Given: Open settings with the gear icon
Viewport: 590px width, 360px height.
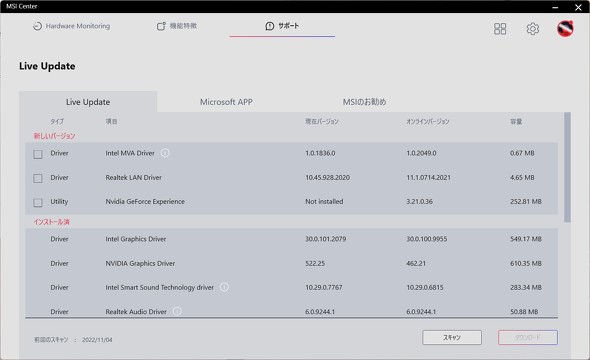Looking at the screenshot, I should pos(532,29).
